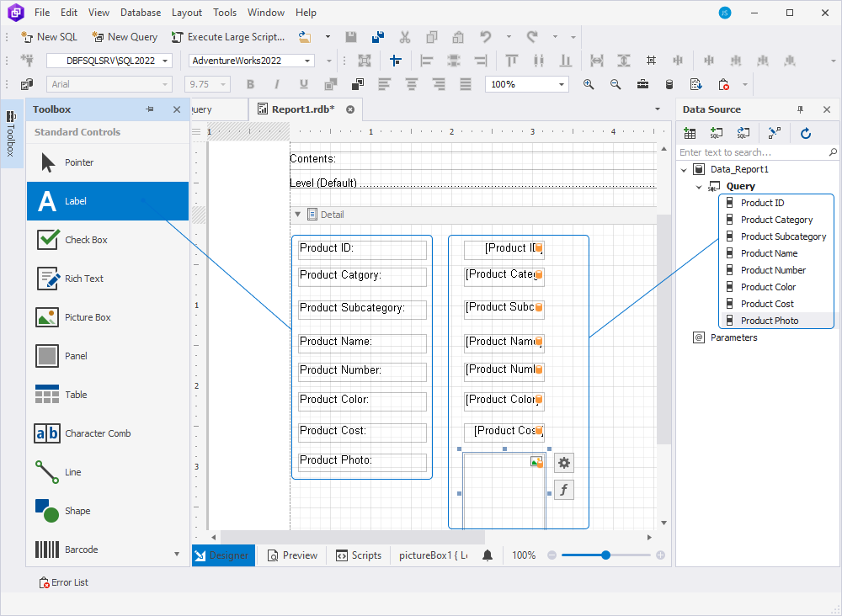Pin the Toolbox panel
Screen dimensions: 842x616
pos(150,109)
